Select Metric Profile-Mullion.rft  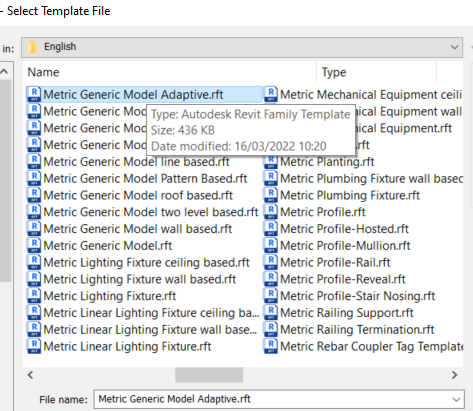click(345, 246)
